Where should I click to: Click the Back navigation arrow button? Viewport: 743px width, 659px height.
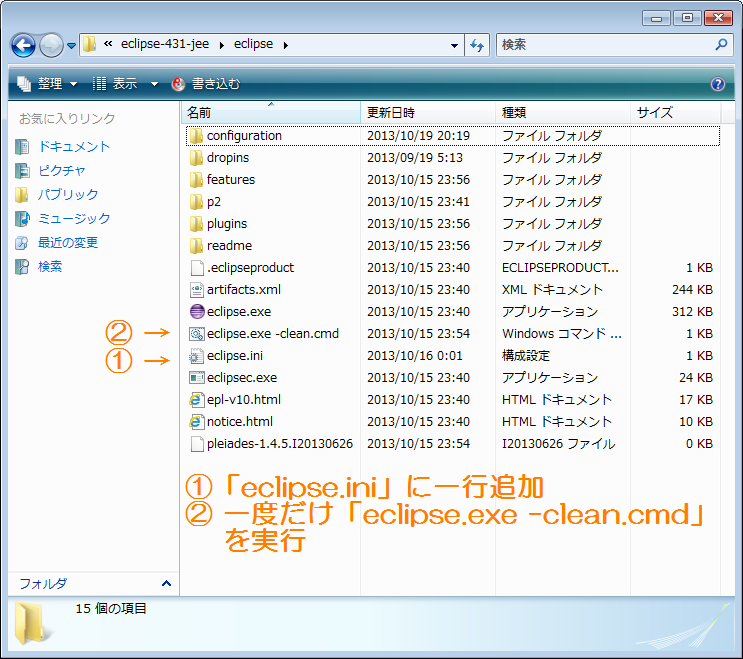coord(23,45)
